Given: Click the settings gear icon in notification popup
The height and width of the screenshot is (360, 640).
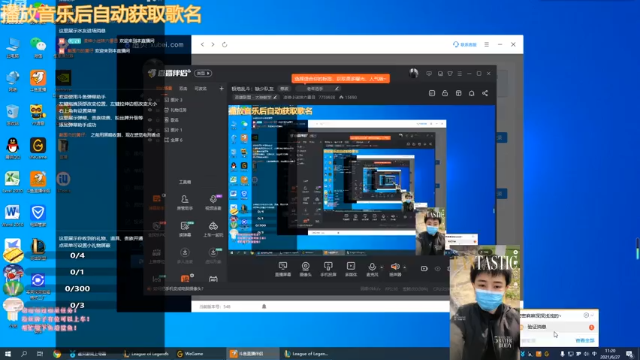Looking at the screenshot, I should click(586, 315).
